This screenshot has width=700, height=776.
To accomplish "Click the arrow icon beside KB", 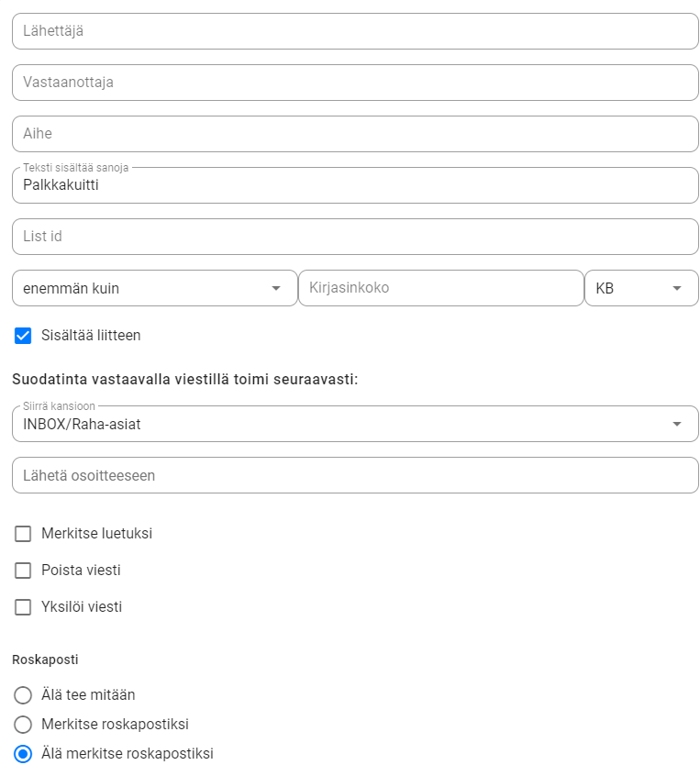I will 677,288.
